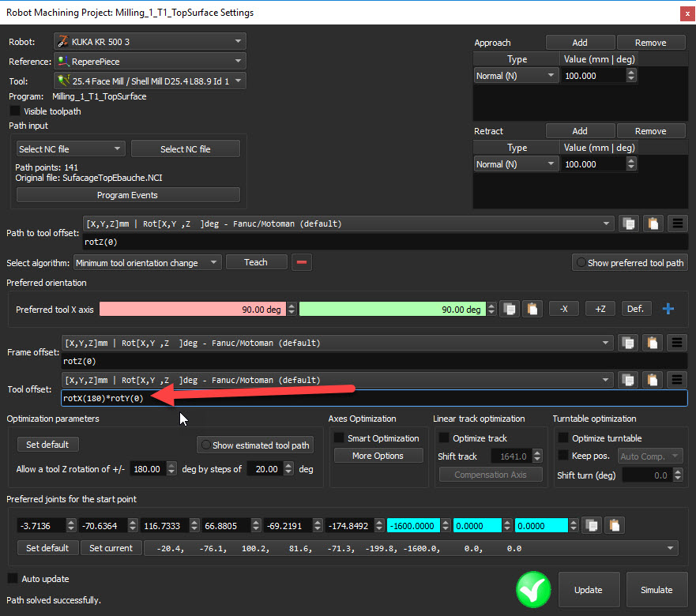Screen dimensions: 696x616
Task: Click Set default in Optimization parameters
Action: coord(48,445)
